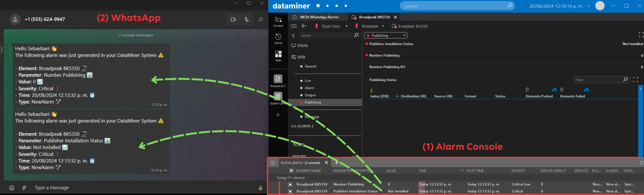This screenshot has height=195, width=644.
Task: Select the Publishing data page
Action: pos(325,103)
